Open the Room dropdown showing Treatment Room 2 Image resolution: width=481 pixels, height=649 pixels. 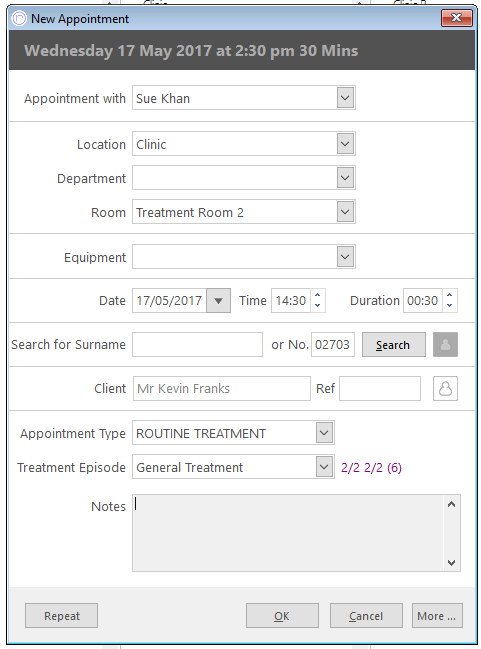pos(345,212)
